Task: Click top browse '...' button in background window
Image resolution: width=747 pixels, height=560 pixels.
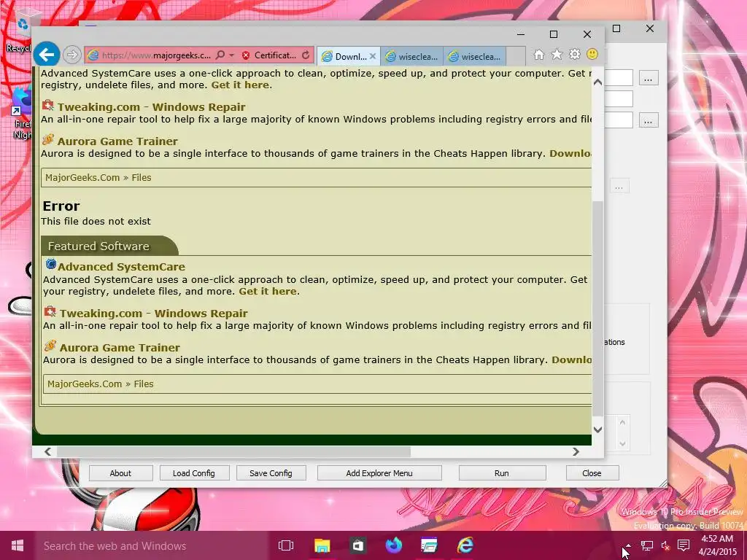Action: click(x=648, y=78)
